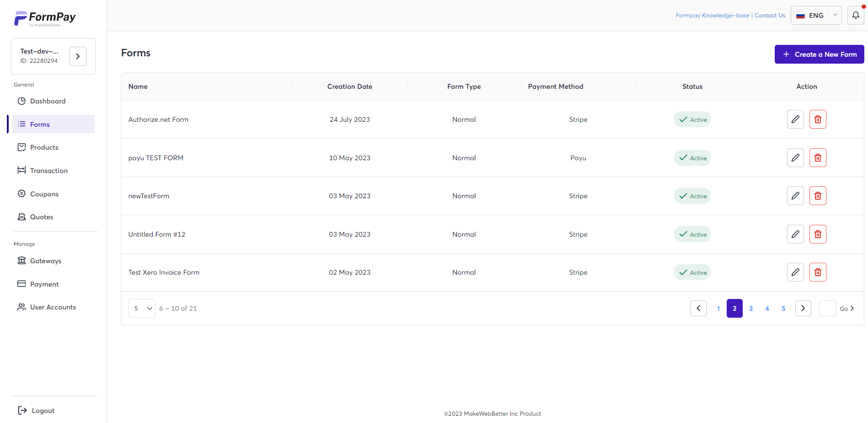
Task: Click the Test Xero Invoice Form name
Action: pyautogui.click(x=164, y=272)
